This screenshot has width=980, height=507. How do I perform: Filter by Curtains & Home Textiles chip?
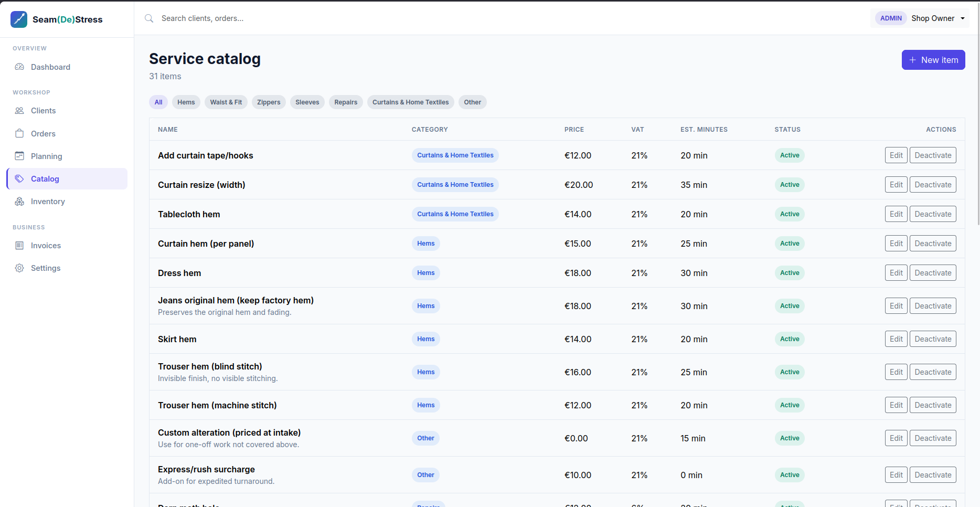point(411,102)
